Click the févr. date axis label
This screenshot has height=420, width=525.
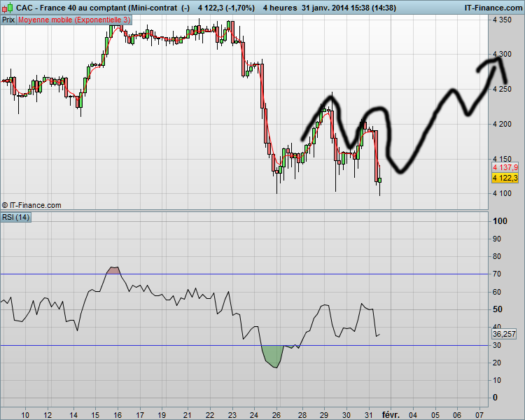tap(391, 415)
